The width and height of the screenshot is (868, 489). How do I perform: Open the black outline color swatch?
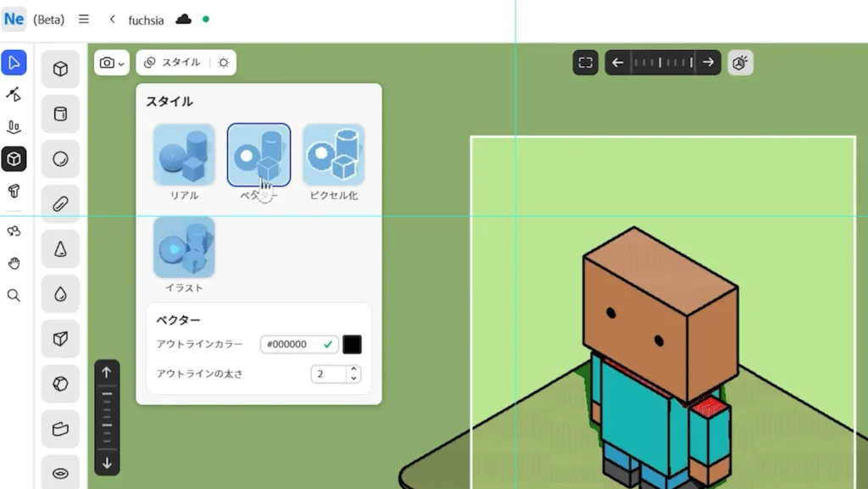point(352,344)
